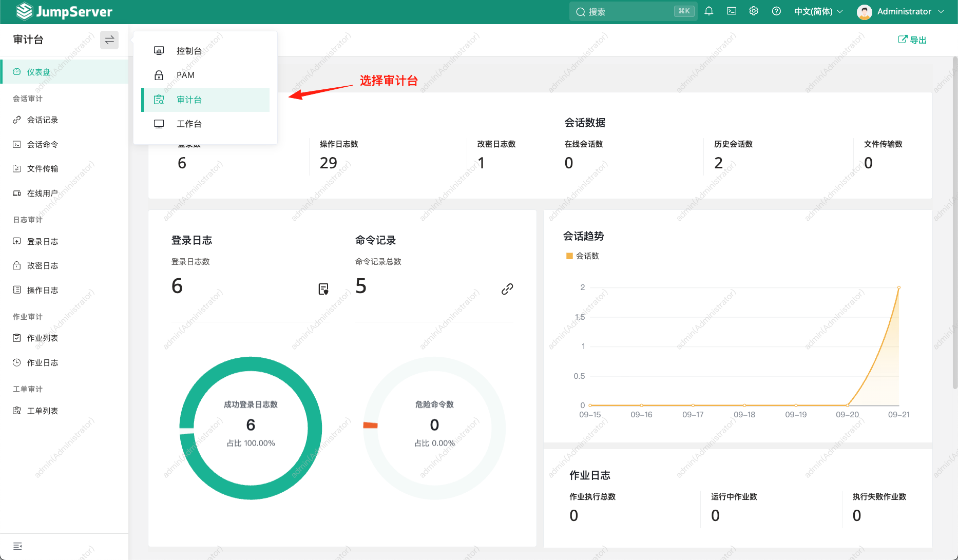Open 会话记录 in the sidebar
The width and height of the screenshot is (958, 560).
[x=43, y=120]
